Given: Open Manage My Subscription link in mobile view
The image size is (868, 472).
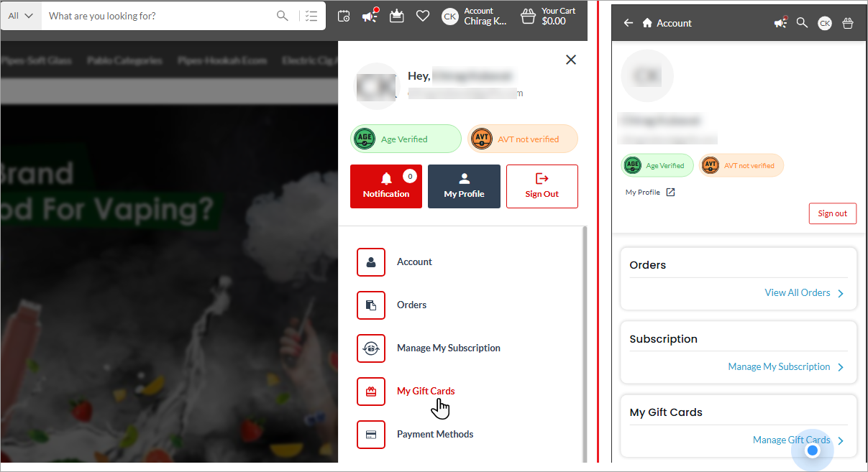Looking at the screenshot, I should 779,366.
